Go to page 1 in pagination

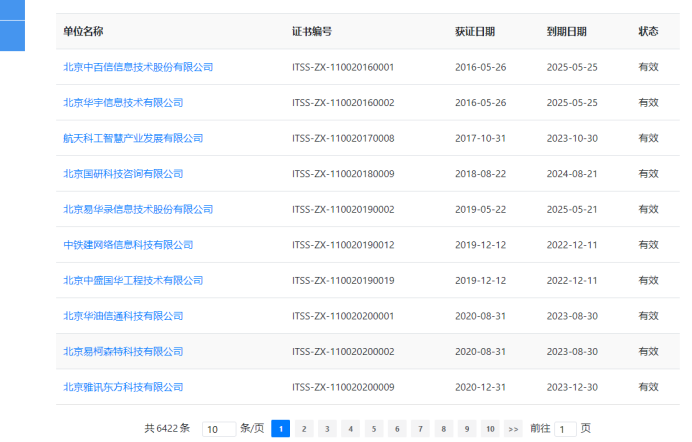tap(281, 429)
